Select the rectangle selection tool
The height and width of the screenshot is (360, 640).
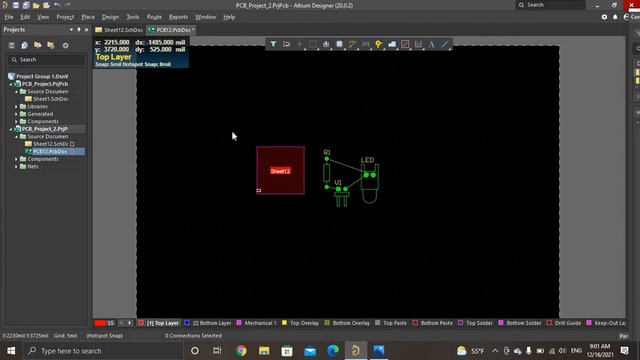(x=313, y=44)
